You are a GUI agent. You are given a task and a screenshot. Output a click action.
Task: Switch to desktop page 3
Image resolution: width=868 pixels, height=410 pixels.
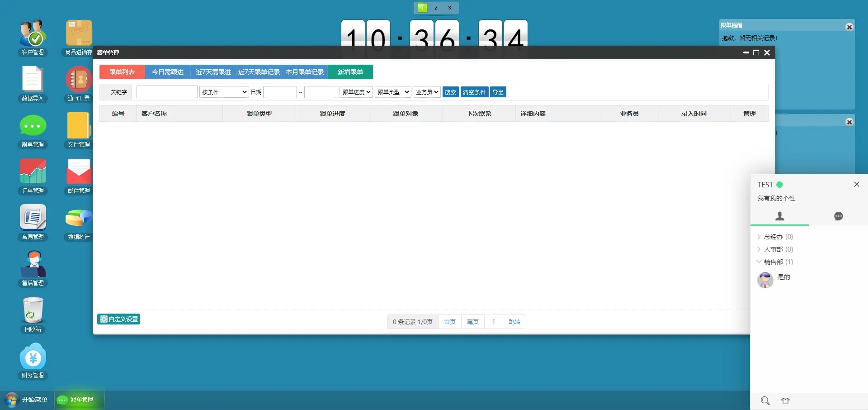point(449,8)
